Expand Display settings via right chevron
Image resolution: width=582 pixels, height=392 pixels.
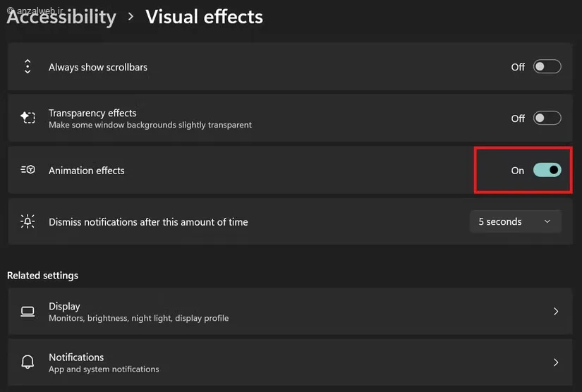556,311
